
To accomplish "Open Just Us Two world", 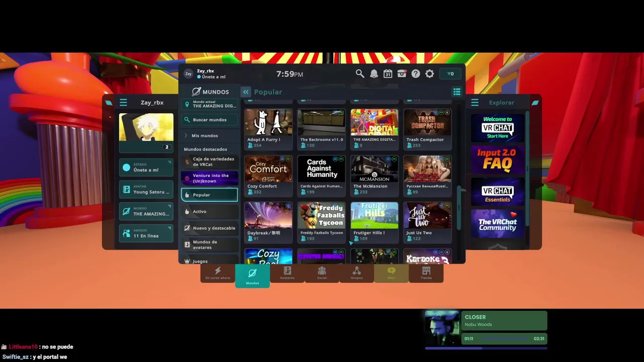I will 428,222.
